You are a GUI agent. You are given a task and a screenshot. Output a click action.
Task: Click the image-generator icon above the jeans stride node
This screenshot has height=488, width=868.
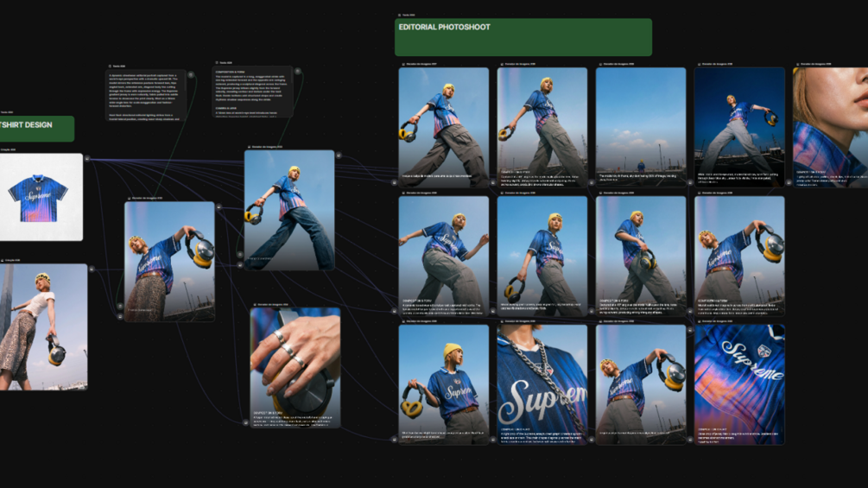click(249, 147)
